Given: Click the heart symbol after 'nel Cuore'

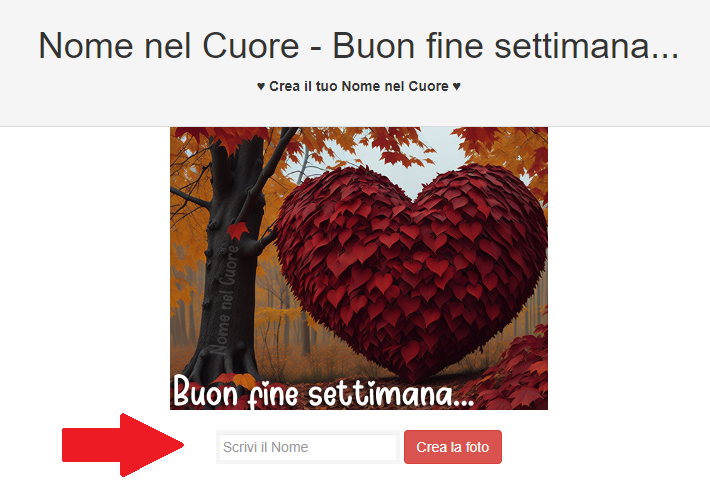Looking at the screenshot, I should (456, 86).
